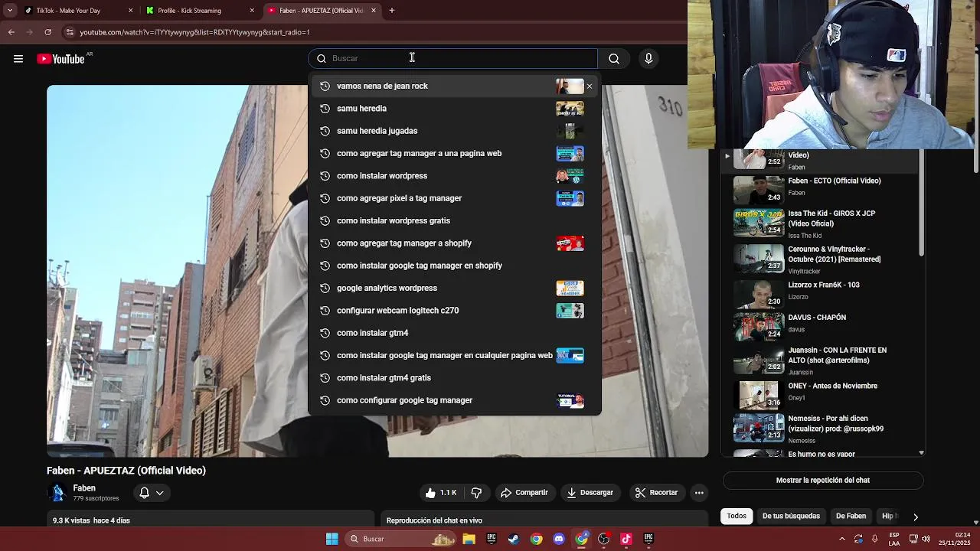Open a new browser tab with the plus

[392, 11]
